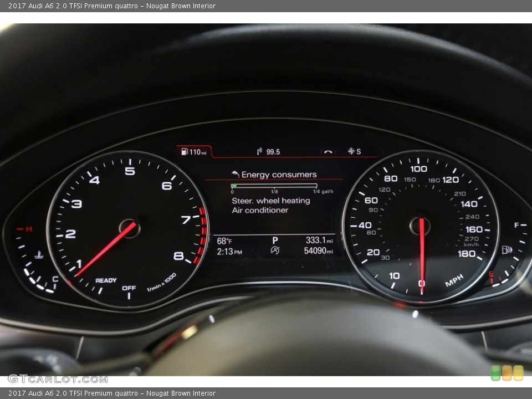Click the READY label on tachometer
Viewport: 532px width, 399px height.
[x=106, y=280]
